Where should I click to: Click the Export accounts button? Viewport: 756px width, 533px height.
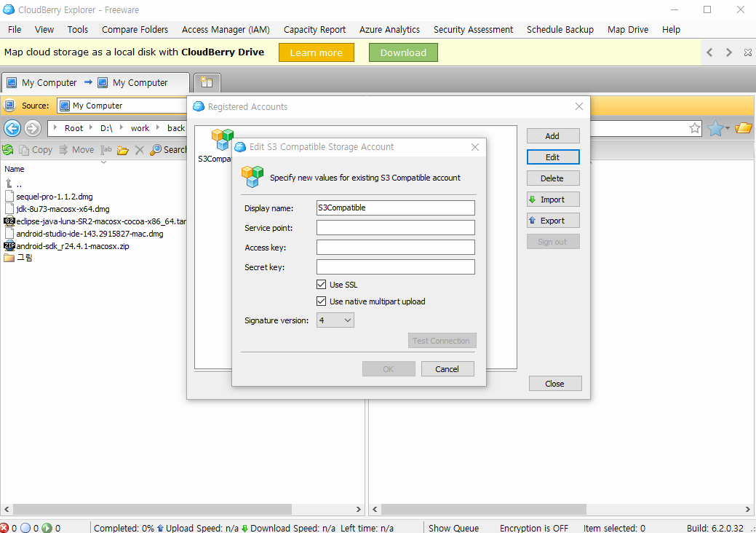coord(553,221)
